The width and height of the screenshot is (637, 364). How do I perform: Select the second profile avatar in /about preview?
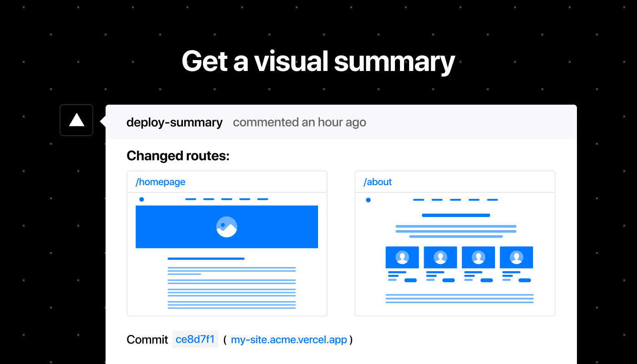[x=440, y=258]
